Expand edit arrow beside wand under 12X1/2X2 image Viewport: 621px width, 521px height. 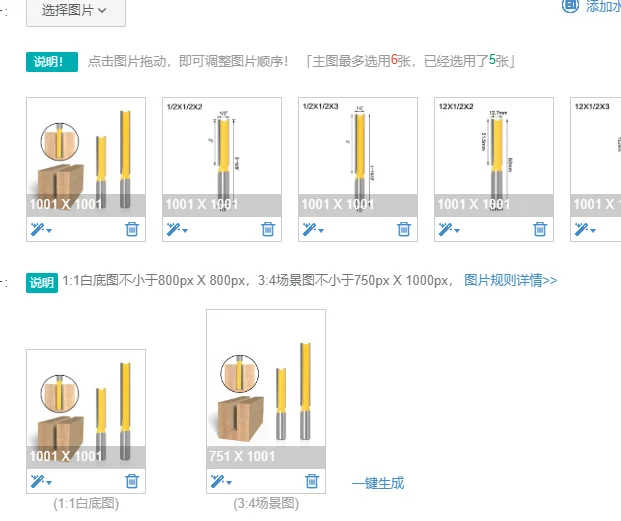457,230
